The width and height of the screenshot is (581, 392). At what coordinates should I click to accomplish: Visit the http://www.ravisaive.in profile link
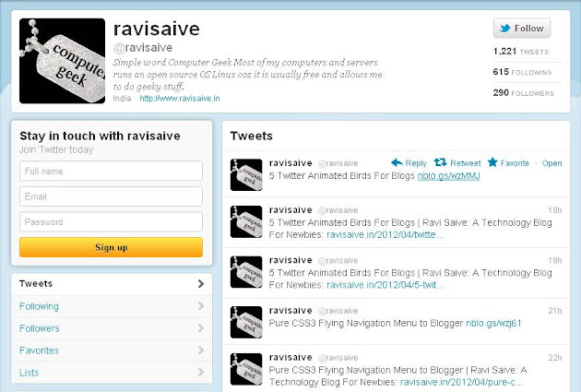click(x=180, y=99)
